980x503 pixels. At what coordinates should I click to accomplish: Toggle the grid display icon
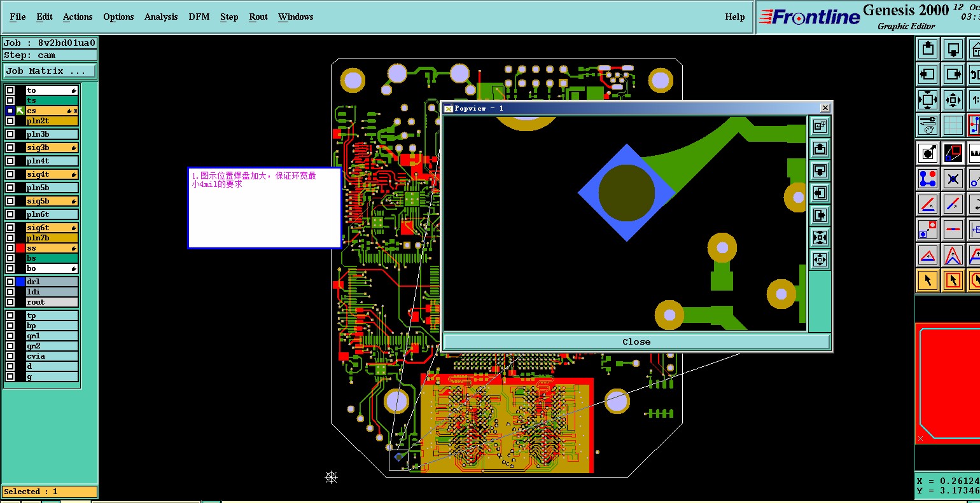click(x=953, y=125)
